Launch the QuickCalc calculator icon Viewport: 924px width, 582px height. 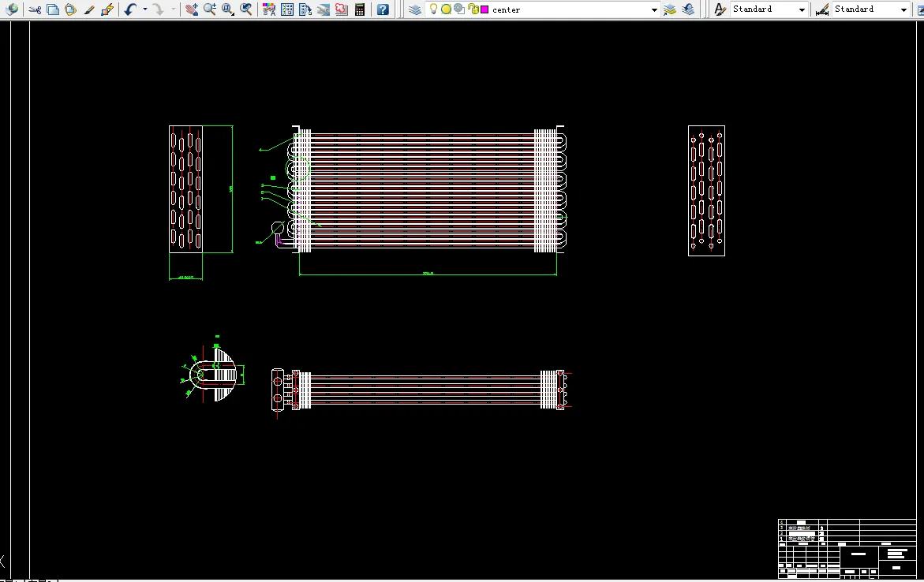point(360,9)
